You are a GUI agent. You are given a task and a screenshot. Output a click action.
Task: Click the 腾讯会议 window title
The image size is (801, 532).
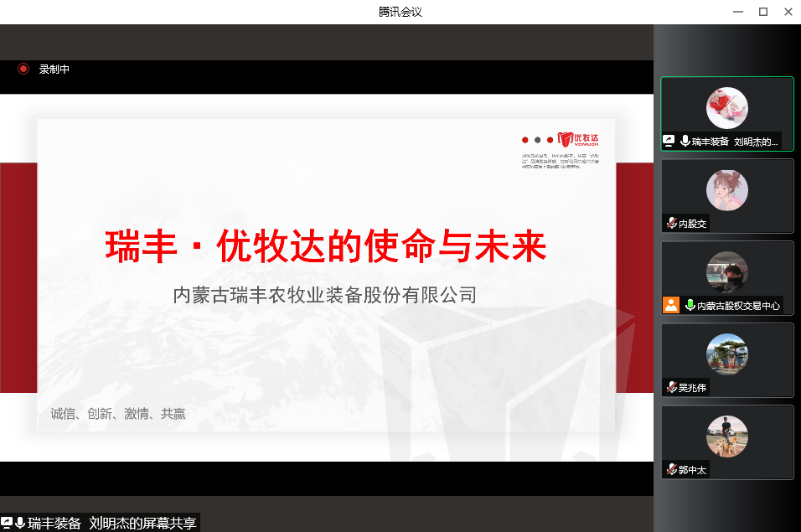pos(400,12)
